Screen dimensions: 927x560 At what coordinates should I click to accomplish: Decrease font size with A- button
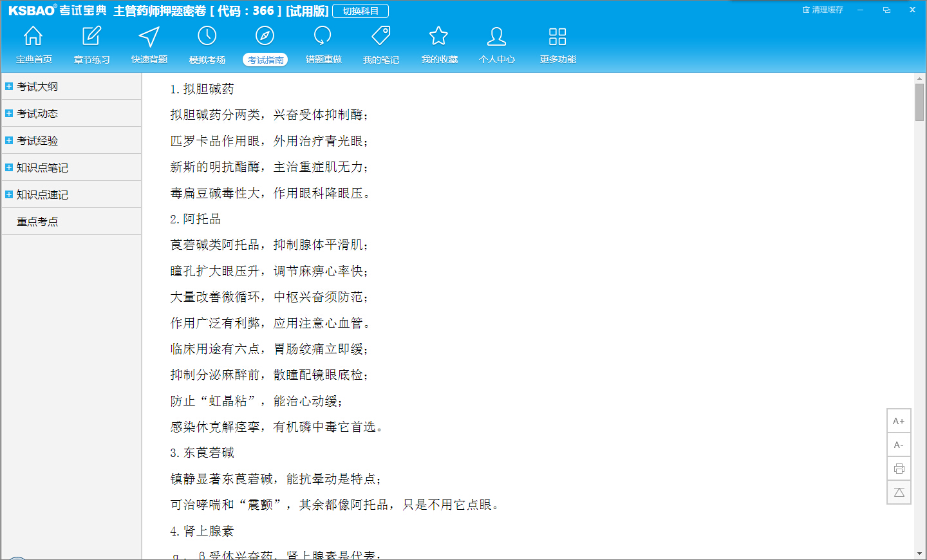(x=899, y=445)
